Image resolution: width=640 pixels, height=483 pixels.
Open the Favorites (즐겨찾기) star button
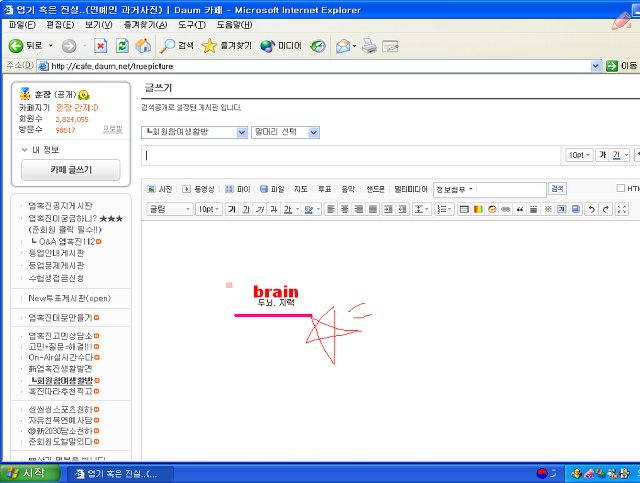(227, 46)
